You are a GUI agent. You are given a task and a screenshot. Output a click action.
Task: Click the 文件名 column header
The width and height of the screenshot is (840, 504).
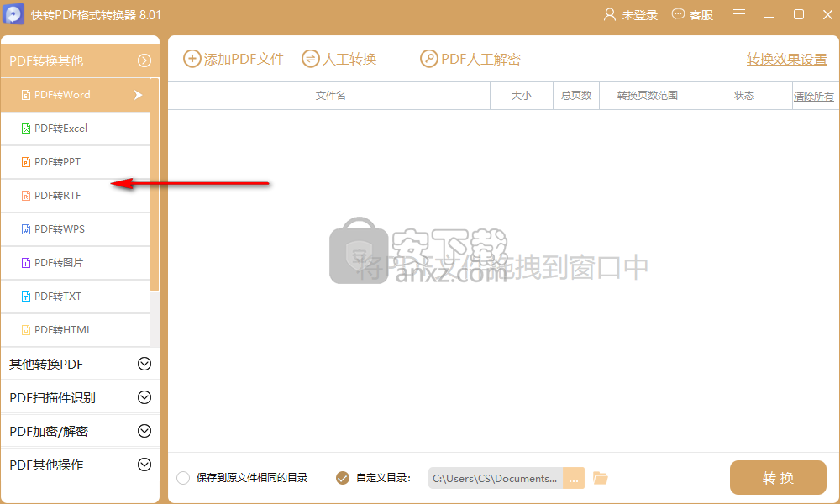click(330, 96)
